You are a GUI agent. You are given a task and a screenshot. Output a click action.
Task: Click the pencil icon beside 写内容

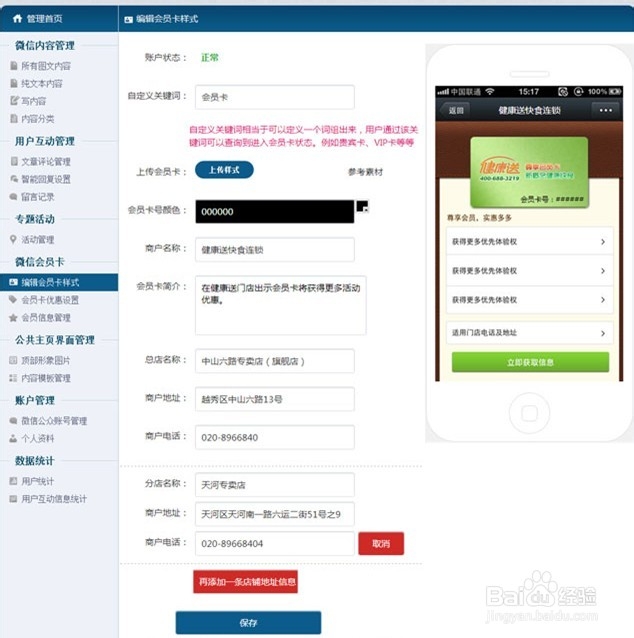[14, 101]
